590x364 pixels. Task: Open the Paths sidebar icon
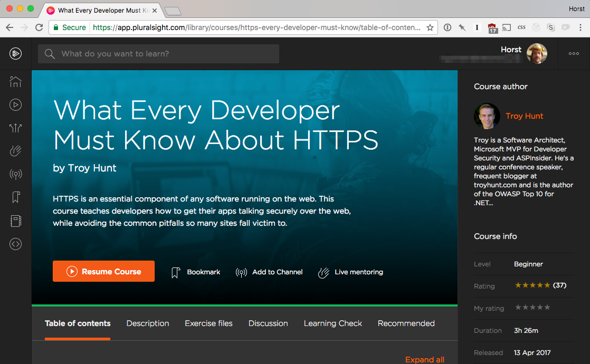click(15, 128)
